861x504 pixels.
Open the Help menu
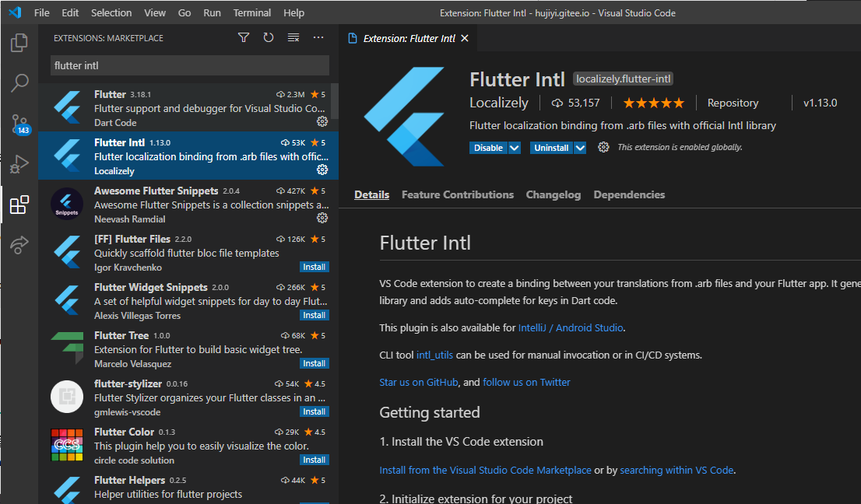click(293, 12)
